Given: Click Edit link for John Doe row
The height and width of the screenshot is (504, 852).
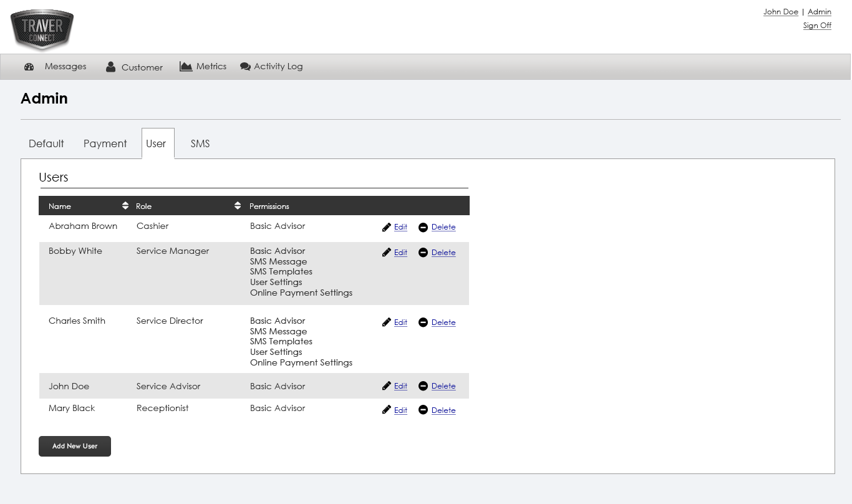Looking at the screenshot, I should (x=400, y=386).
